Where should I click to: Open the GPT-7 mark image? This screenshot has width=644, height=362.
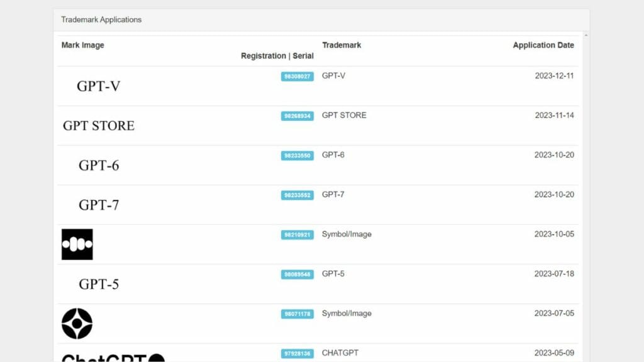[x=99, y=205]
